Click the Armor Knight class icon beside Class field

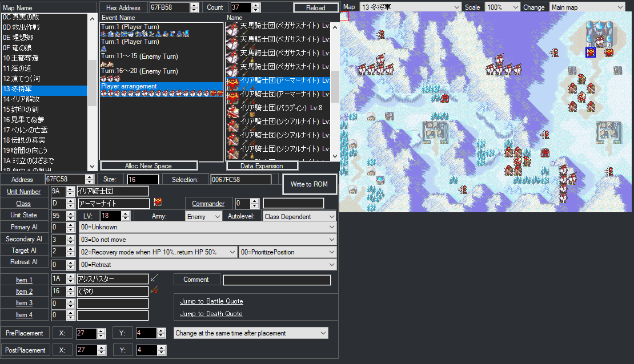click(x=158, y=203)
